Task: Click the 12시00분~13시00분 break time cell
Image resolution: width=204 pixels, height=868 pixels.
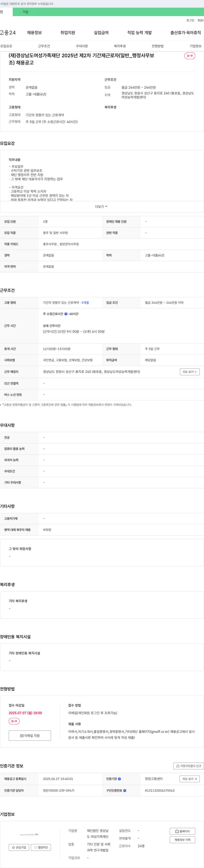Action: click(x=57, y=349)
